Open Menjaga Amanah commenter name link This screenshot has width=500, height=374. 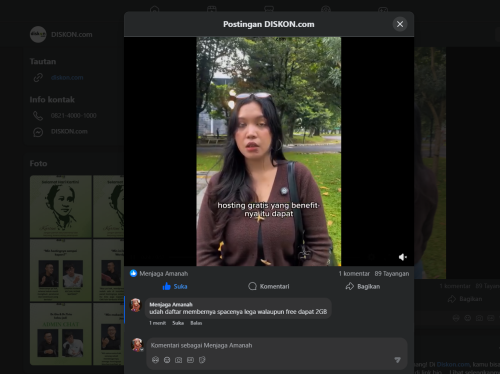tap(171, 304)
